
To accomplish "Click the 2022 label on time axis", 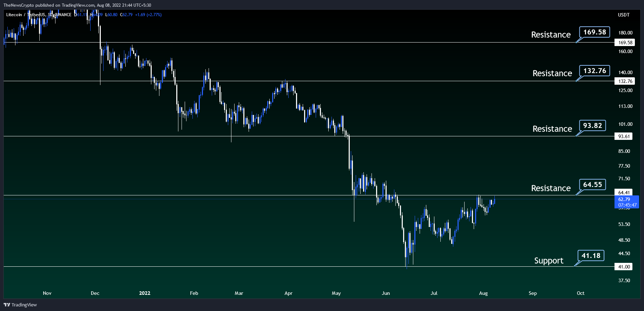I will click(145, 293).
